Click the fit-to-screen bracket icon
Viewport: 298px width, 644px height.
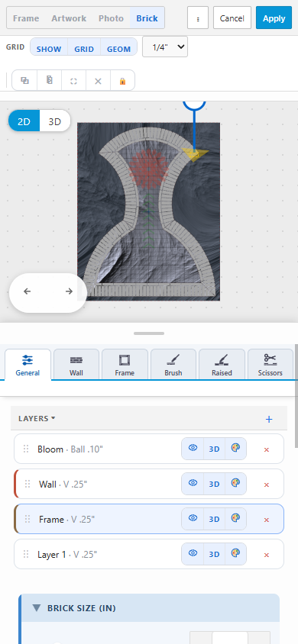73,81
